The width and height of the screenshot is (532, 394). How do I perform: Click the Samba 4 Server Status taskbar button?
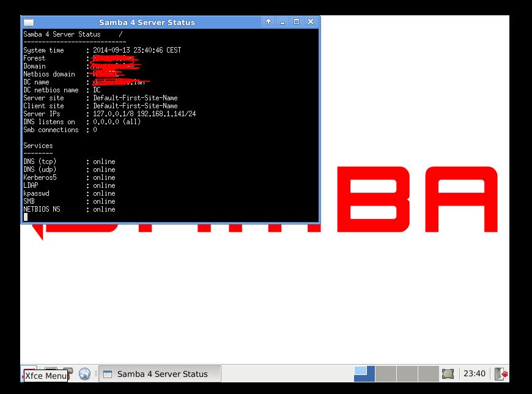(160, 374)
